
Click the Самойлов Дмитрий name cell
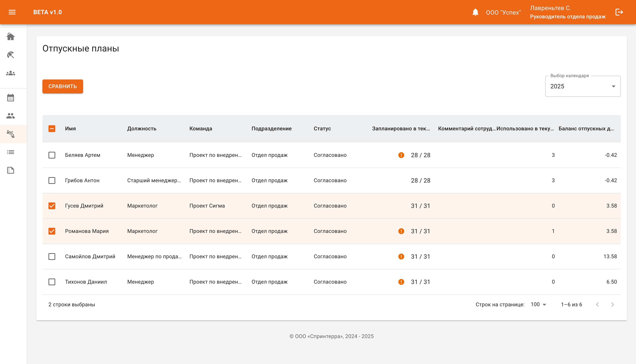pos(90,256)
